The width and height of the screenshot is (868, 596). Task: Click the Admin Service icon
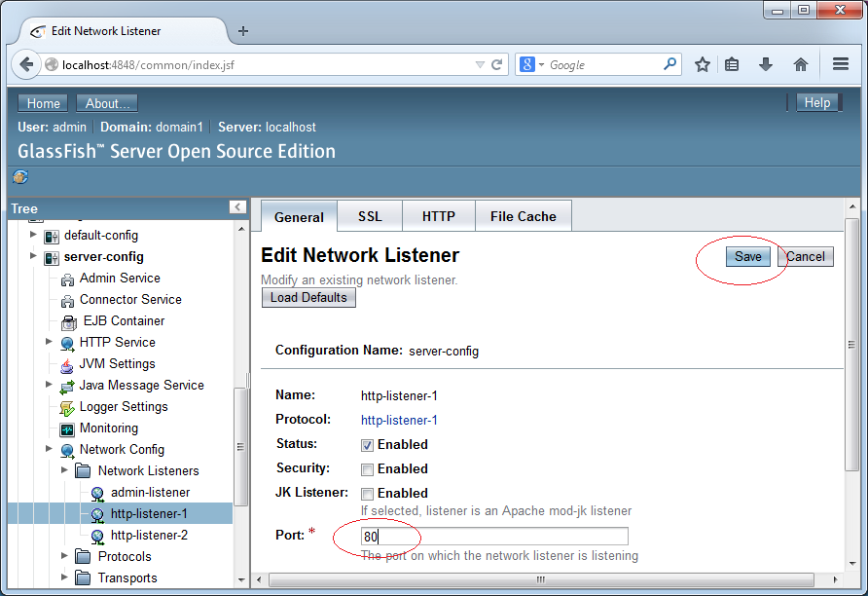(67, 279)
